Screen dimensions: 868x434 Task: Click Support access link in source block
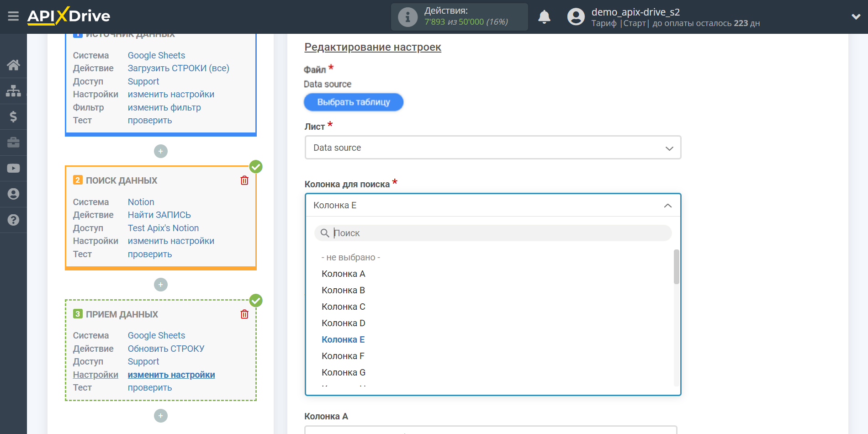pos(143,81)
